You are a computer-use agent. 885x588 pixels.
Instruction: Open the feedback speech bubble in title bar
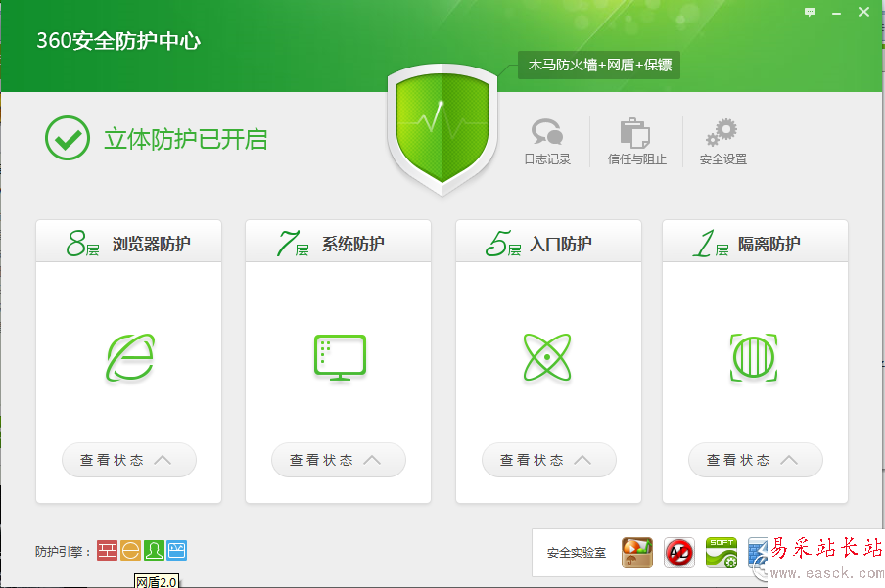(811, 12)
